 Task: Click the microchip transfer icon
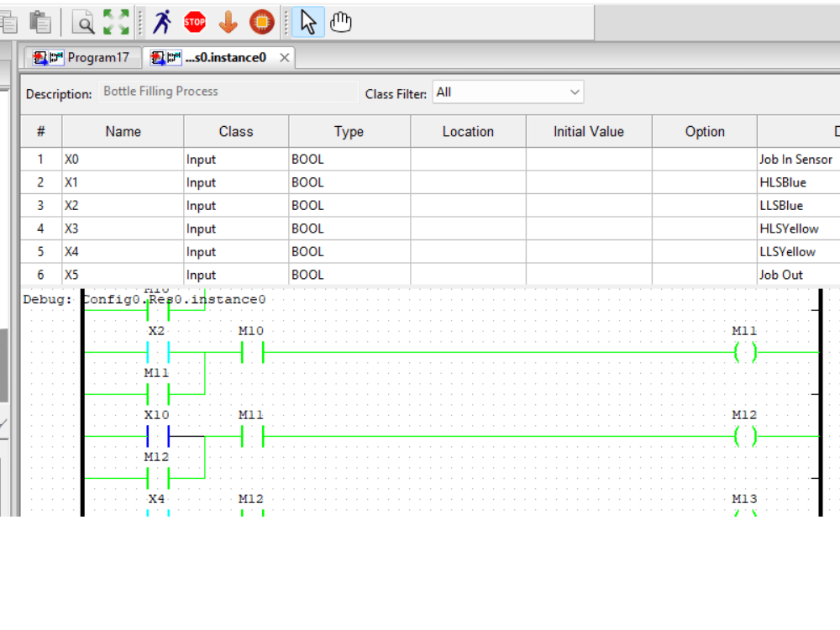(261, 22)
